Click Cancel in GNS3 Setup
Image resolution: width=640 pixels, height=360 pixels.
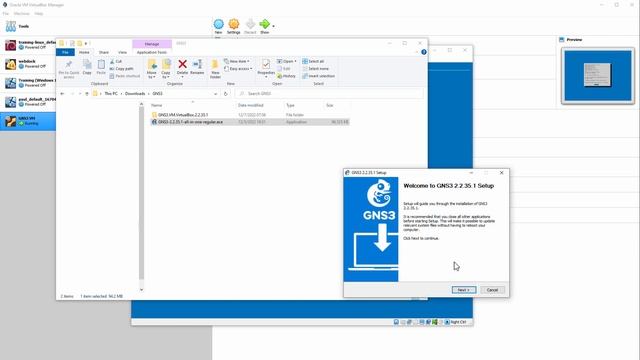click(492, 290)
